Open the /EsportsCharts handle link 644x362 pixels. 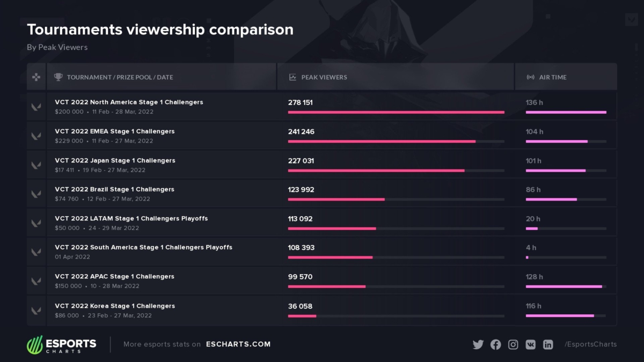(x=590, y=344)
